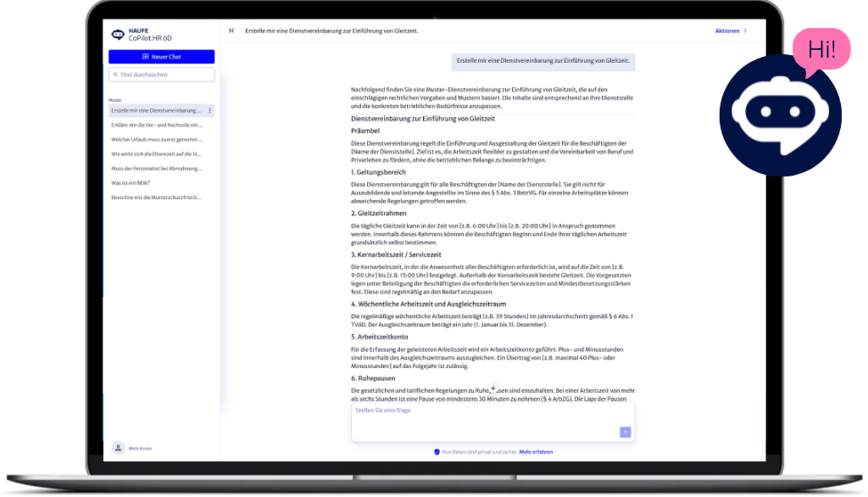Click the Haufe CoPilot robot logo

click(x=118, y=35)
